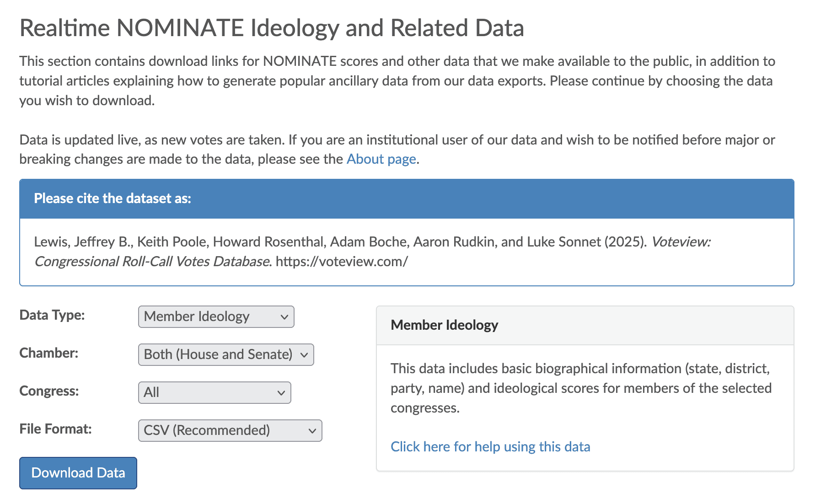Expand the Chamber selection dropdown
Screen dimensions: 826x504
click(x=226, y=354)
